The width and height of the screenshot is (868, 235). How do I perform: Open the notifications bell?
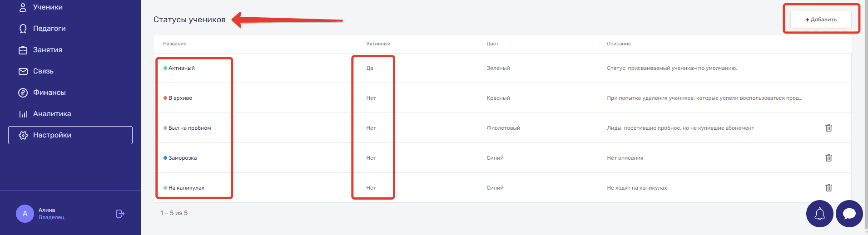819,214
